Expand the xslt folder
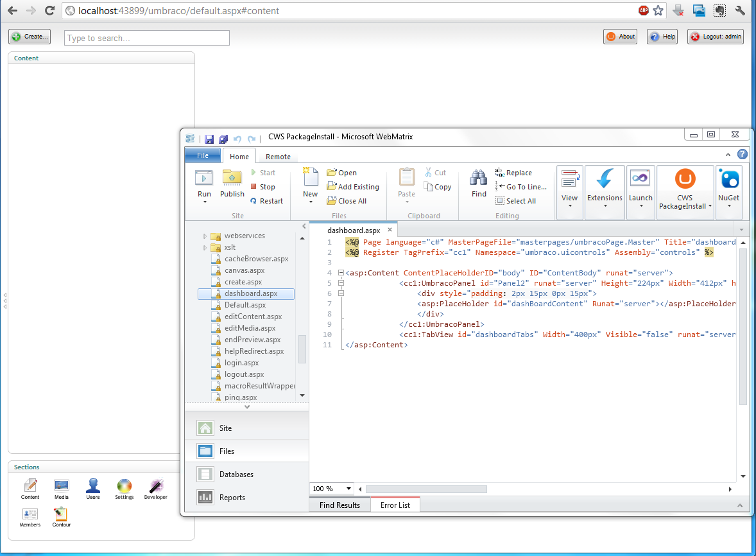 [205, 247]
